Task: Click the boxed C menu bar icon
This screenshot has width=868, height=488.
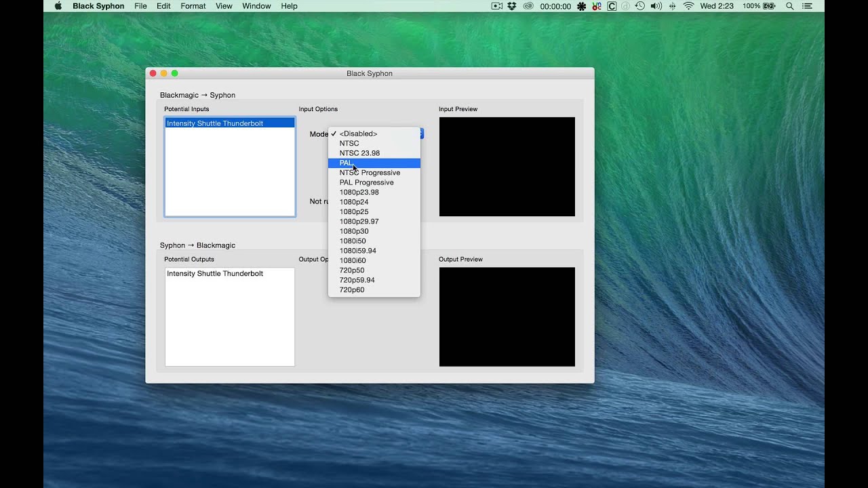Action: pos(612,6)
